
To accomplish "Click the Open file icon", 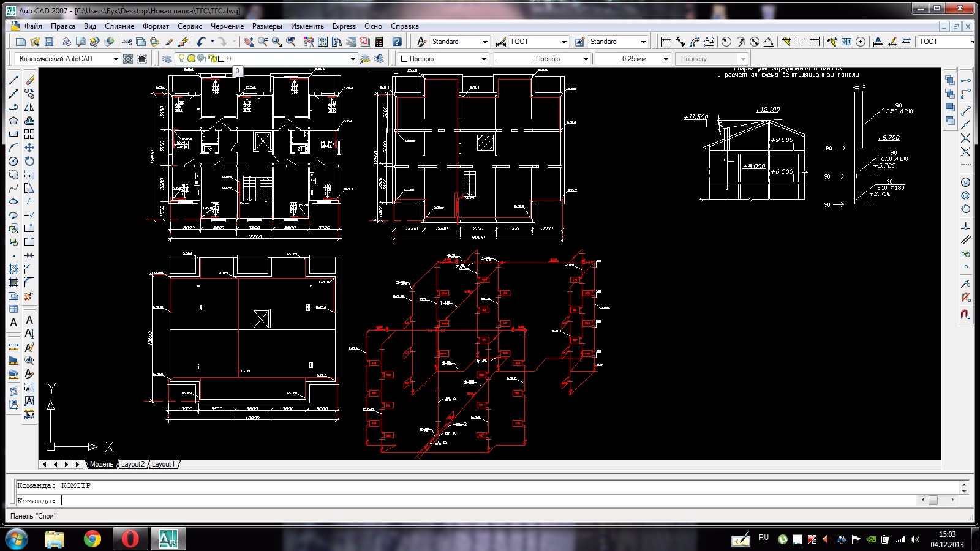I will pyautogui.click(x=35, y=42).
